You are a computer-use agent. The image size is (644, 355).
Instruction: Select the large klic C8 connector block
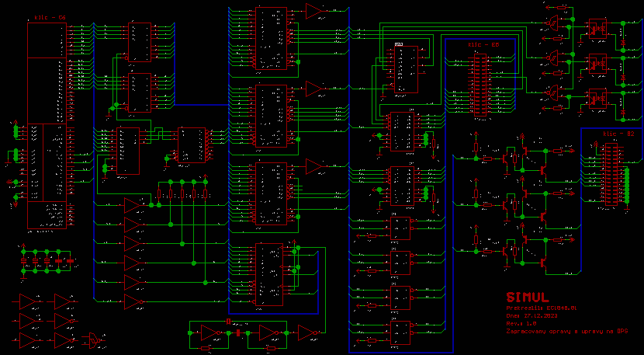tap(47, 124)
